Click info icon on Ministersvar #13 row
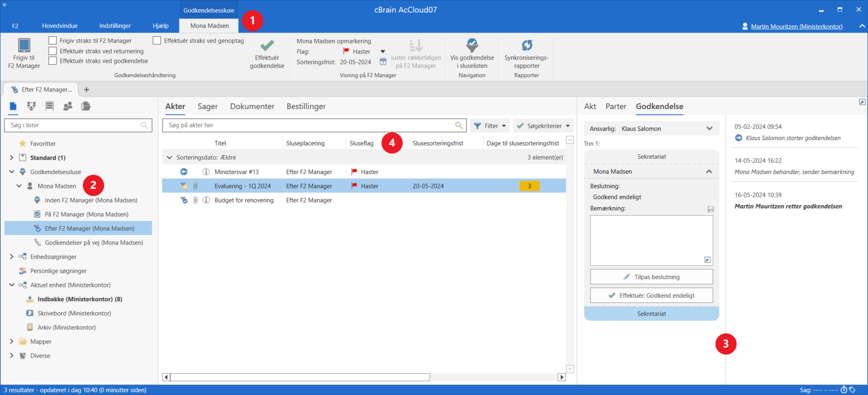Screen dimensions: 868x395 pos(206,172)
